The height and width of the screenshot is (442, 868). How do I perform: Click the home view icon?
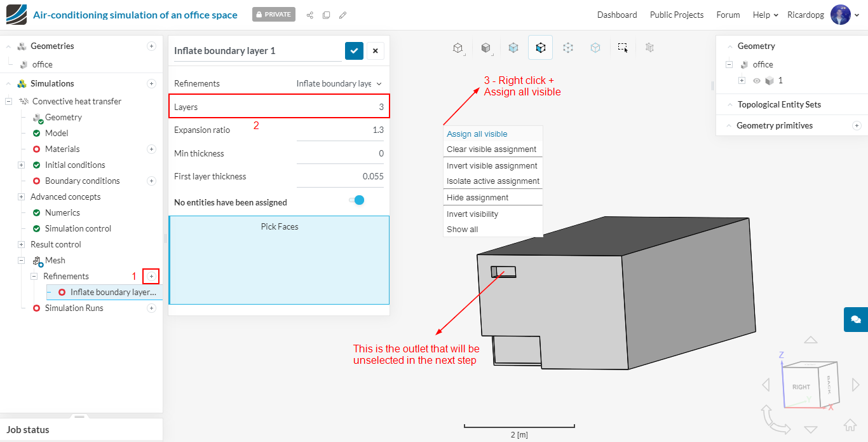(x=850, y=425)
